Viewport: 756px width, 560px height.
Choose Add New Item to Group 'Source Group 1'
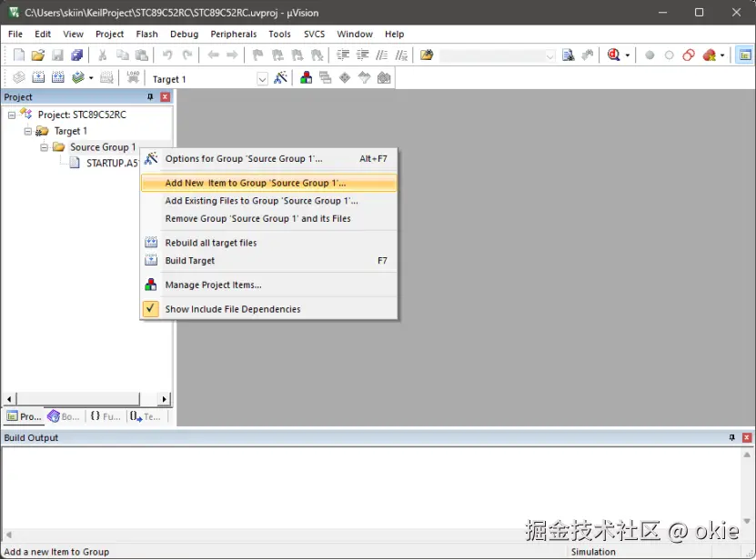point(269,183)
